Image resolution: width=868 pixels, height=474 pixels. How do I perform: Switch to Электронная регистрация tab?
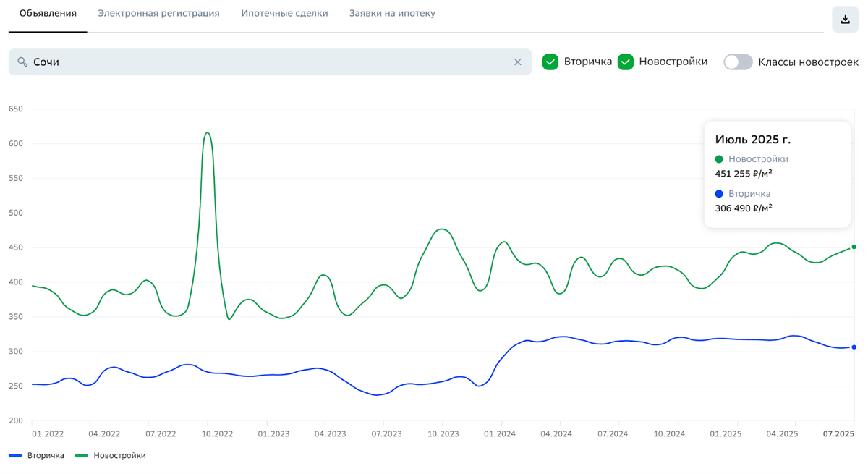click(x=158, y=14)
